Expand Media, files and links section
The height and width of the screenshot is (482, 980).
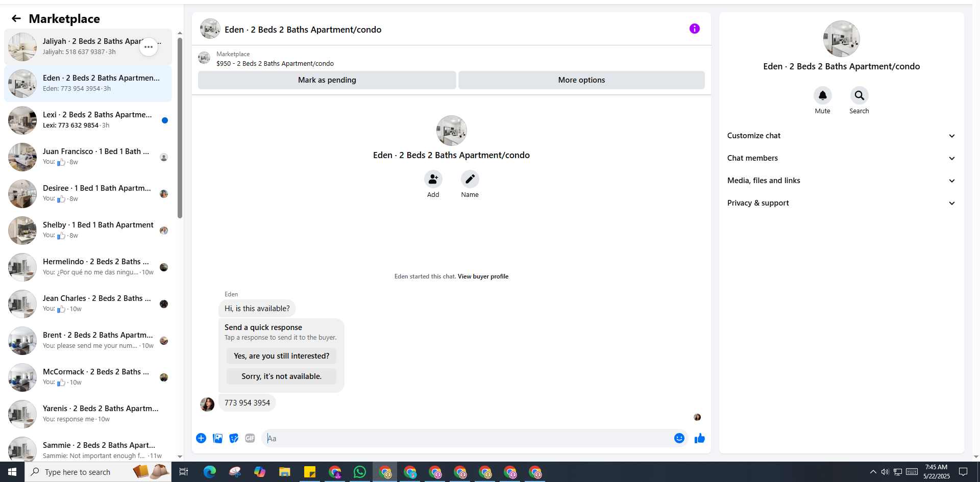click(x=841, y=181)
